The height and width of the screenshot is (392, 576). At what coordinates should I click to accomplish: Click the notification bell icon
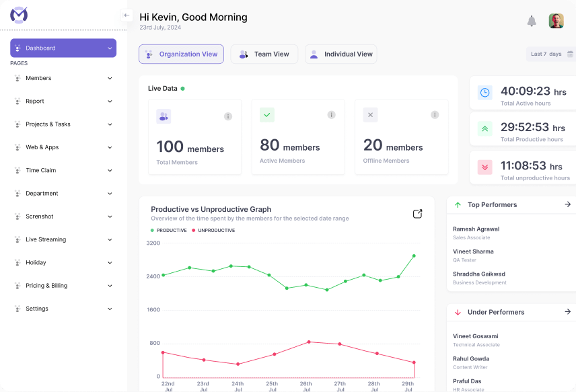click(532, 21)
